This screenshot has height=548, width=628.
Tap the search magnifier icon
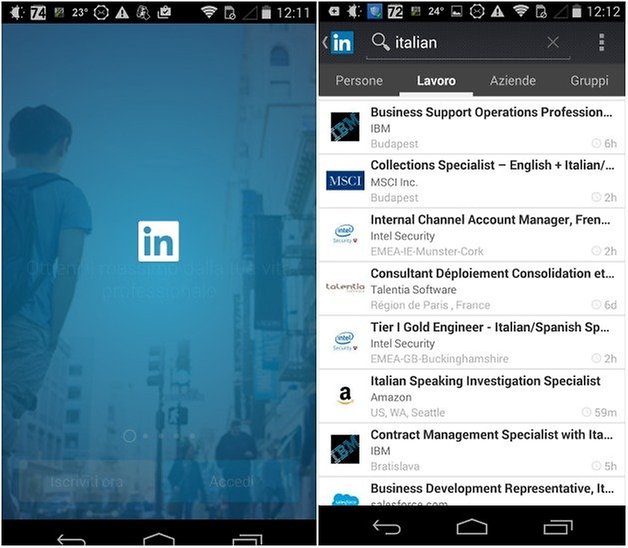coord(380,42)
